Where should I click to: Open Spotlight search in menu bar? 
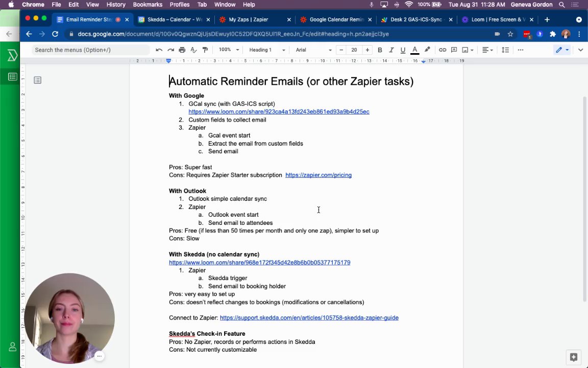pos(562,5)
